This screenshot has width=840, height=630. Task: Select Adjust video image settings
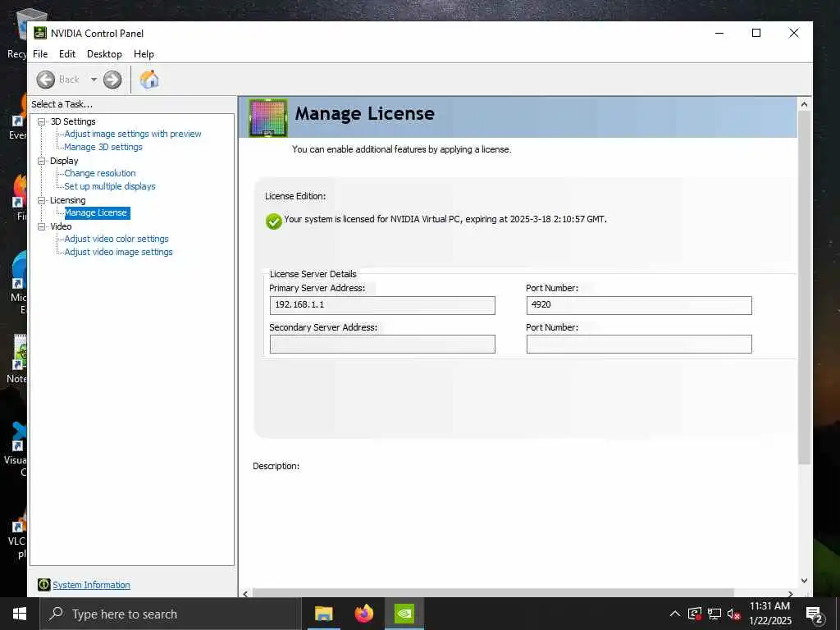tap(118, 252)
